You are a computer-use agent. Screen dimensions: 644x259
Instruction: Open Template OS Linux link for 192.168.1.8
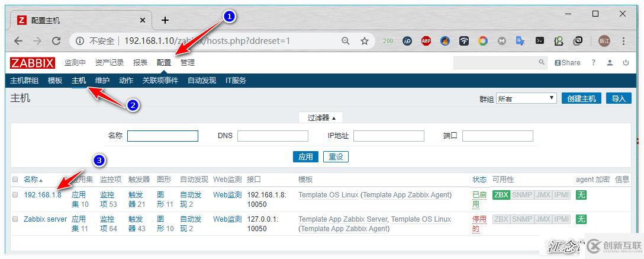(x=328, y=195)
